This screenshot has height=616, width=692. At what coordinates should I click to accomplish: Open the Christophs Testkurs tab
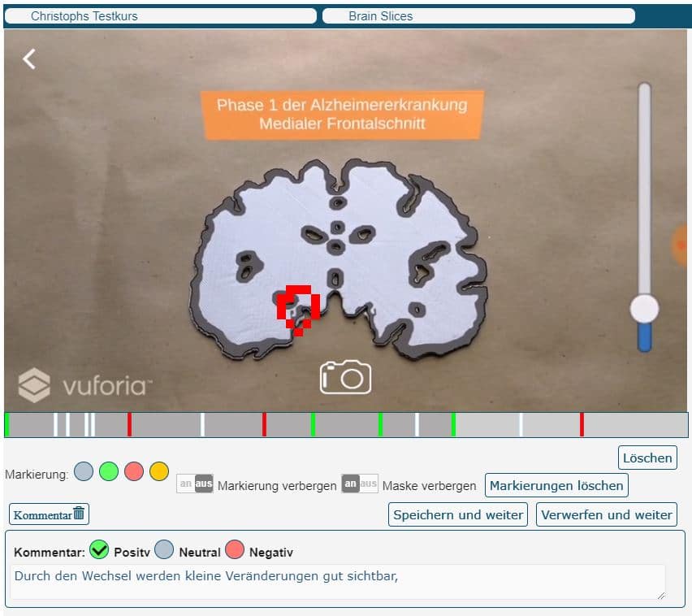point(161,16)
